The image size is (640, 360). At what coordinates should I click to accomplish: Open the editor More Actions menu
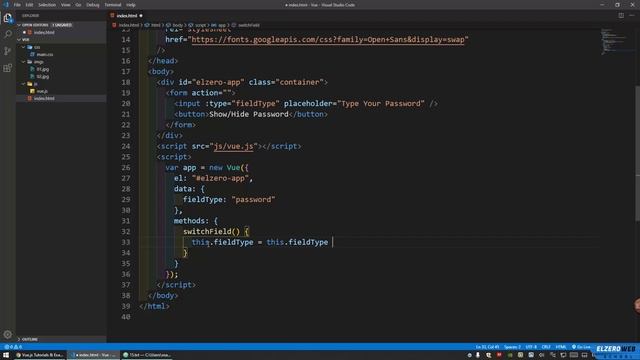pyautogui.click(x=631, y=16)
